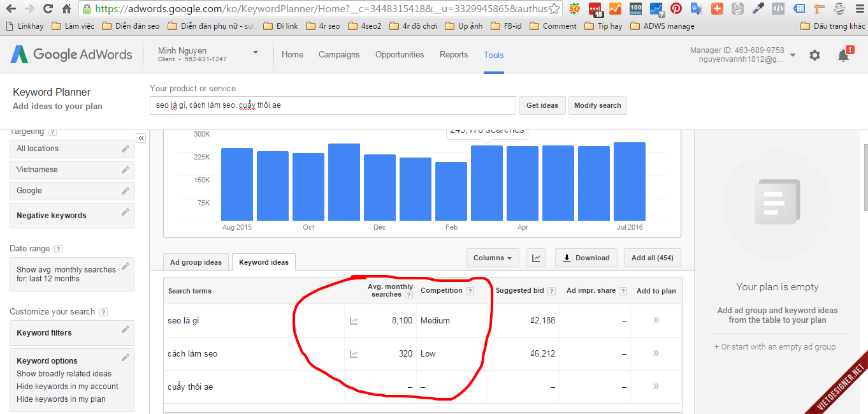Click Add all (454) button
Image resolution: width=868 pixels, height=414 pixels.
point(653,258)
